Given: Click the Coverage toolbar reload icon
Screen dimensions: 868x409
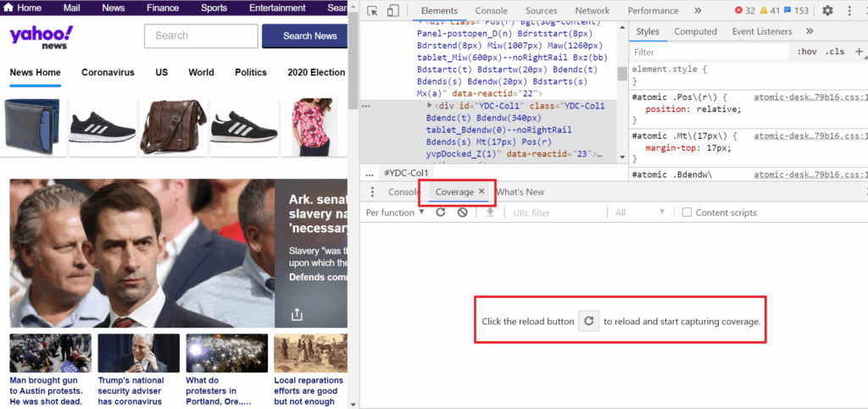Looking at the screenshot, I should coord(441,213).
